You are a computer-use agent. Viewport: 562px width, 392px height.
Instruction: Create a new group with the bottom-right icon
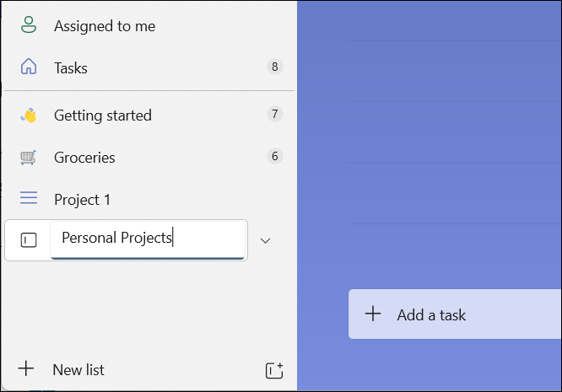pos(273,369)
